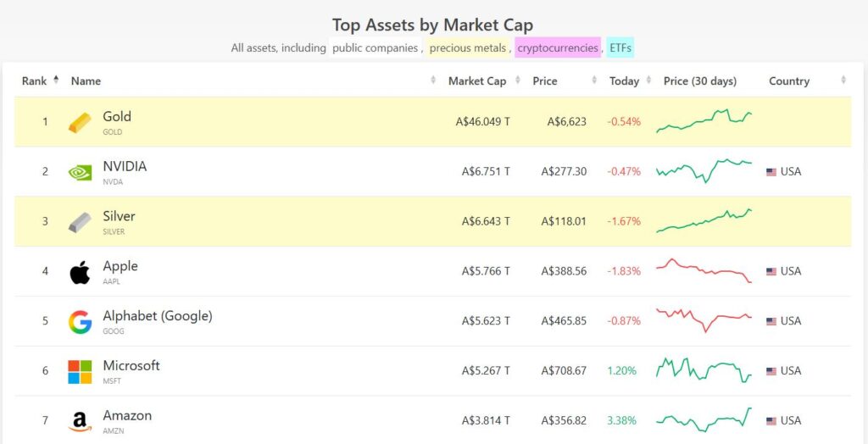Click the Apple logo icon

(80, 272)
